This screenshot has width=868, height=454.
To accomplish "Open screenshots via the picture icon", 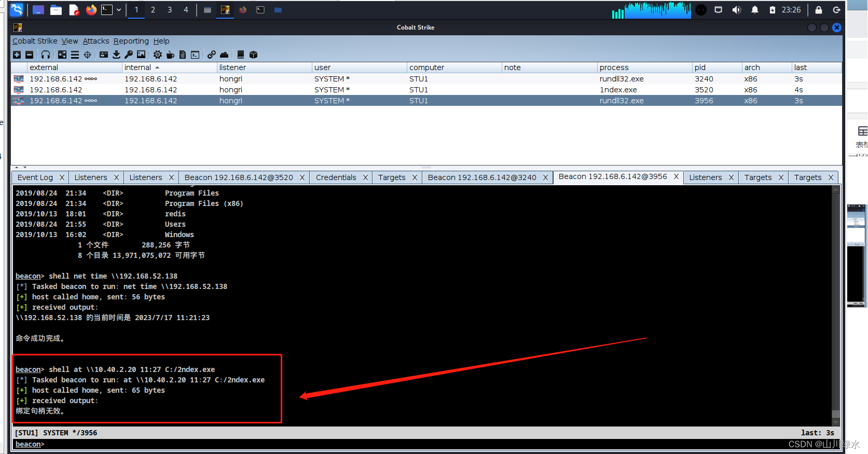I will pos(141,54).
